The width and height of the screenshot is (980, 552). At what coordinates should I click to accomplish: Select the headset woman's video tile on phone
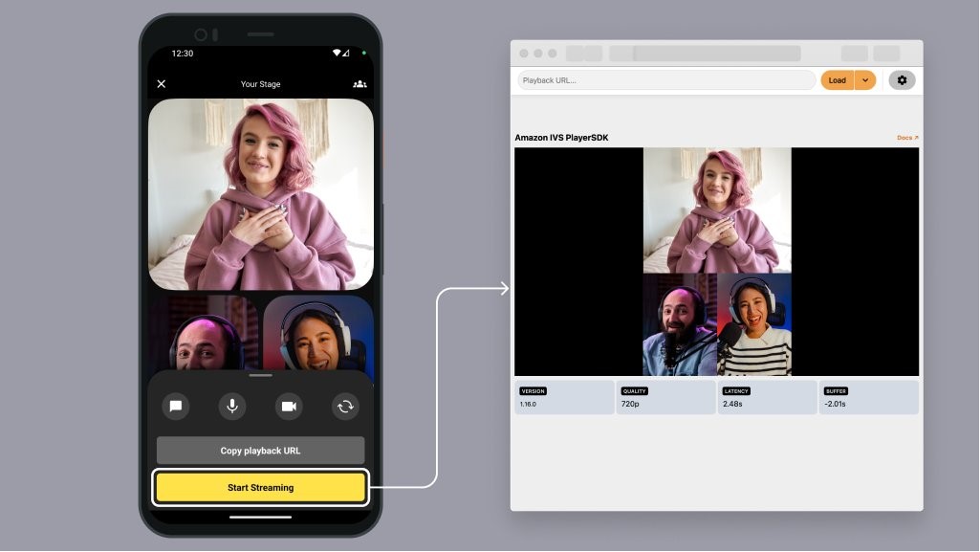318,333
